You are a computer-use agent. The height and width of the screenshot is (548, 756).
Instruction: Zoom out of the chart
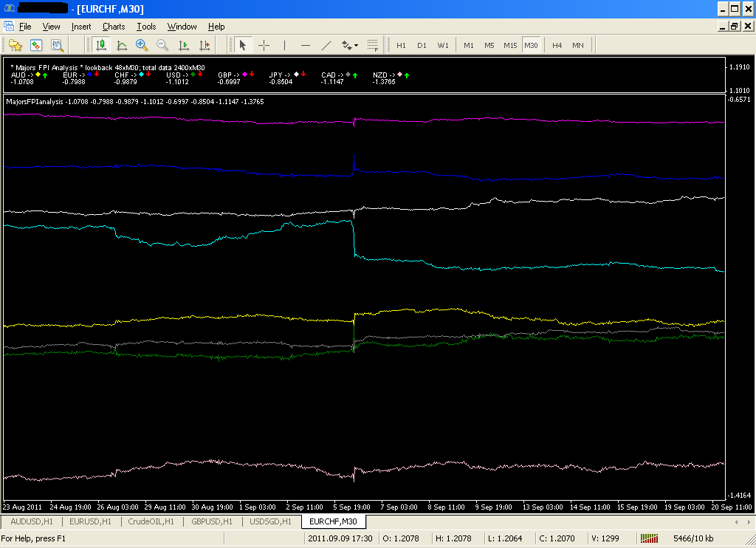(162, 45)
